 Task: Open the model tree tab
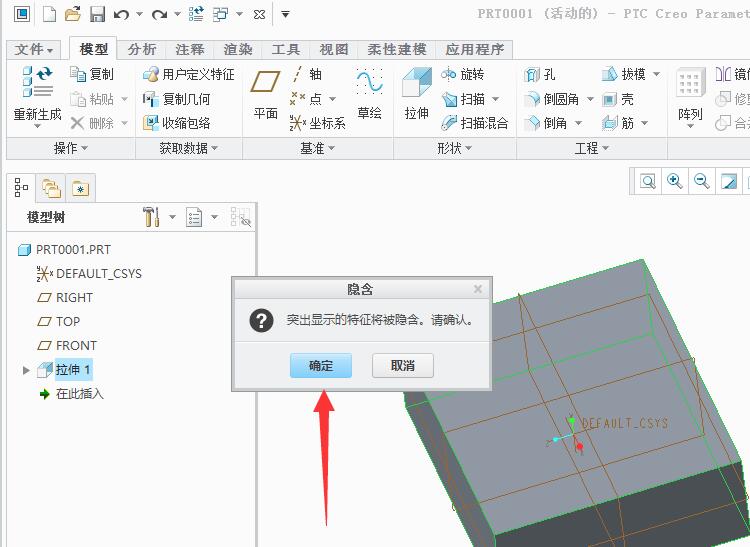point(21,187)
